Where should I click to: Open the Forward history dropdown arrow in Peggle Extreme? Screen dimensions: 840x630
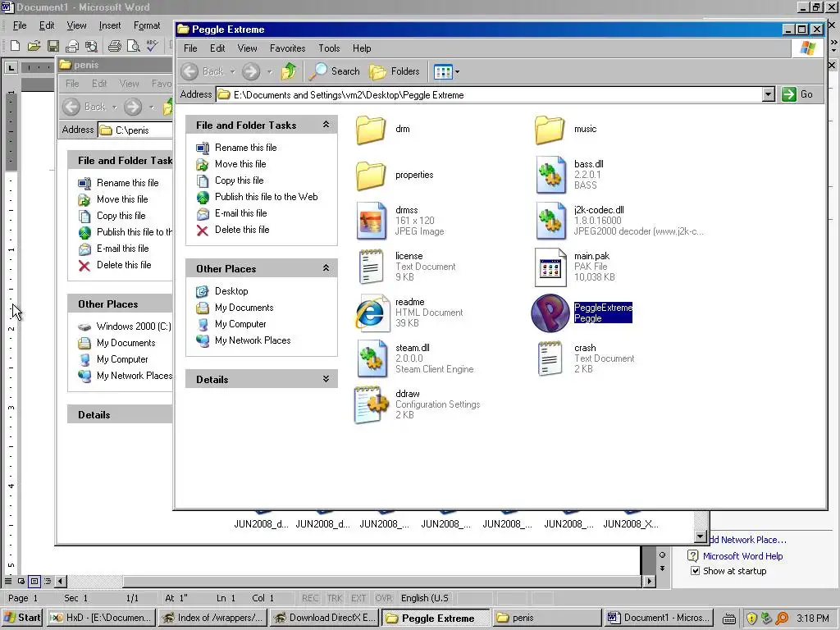pyautogui.click(x=269, y=71)
